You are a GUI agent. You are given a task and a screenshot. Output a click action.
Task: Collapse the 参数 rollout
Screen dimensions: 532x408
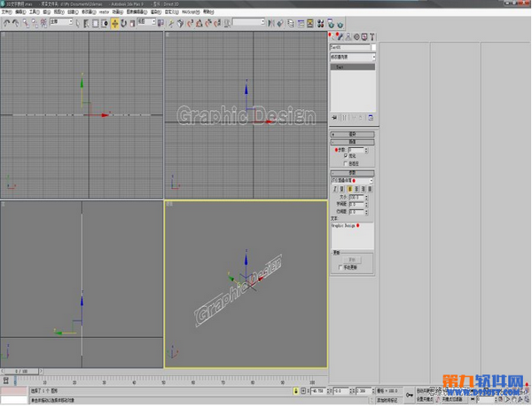point(353,173)
